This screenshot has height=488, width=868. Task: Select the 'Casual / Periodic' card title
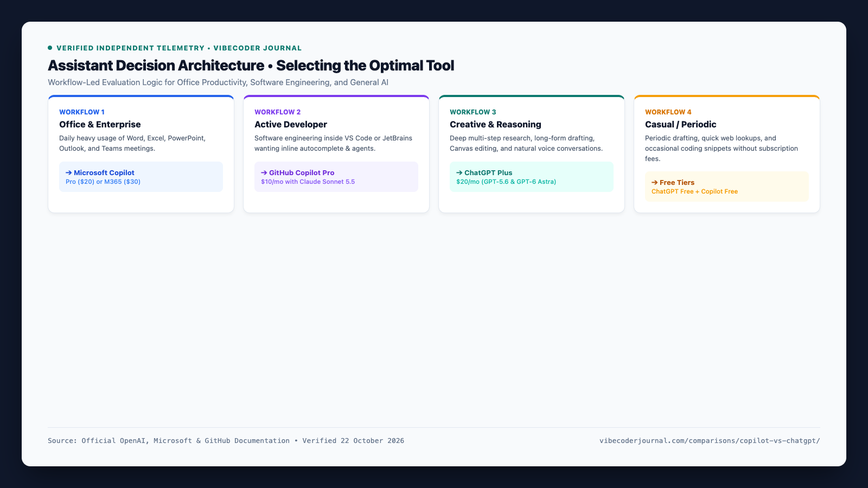click(x=680, y=124)
